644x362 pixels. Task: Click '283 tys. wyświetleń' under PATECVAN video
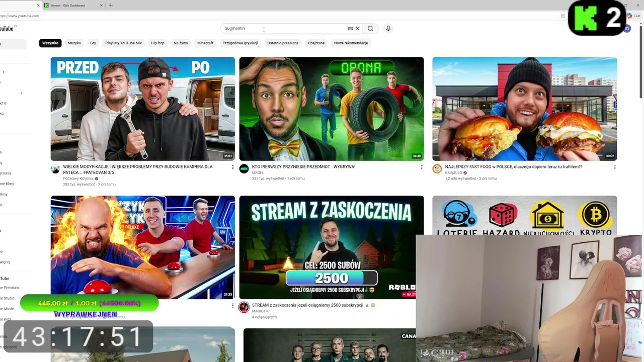tap(79, 185)
